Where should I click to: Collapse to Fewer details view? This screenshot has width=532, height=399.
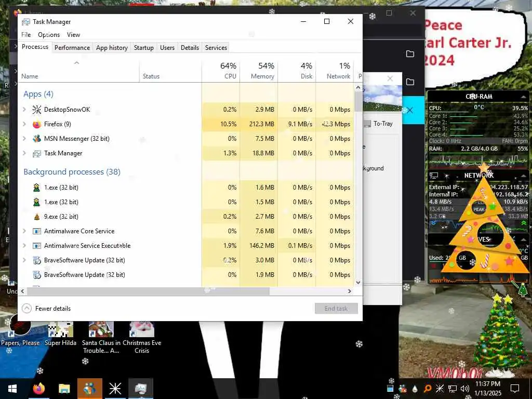[46, 309]
